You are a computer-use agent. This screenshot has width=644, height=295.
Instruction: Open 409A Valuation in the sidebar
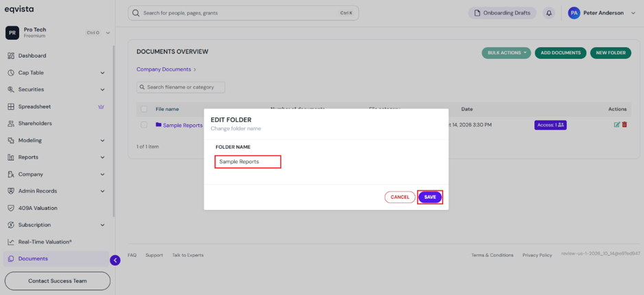coord(38,208)
